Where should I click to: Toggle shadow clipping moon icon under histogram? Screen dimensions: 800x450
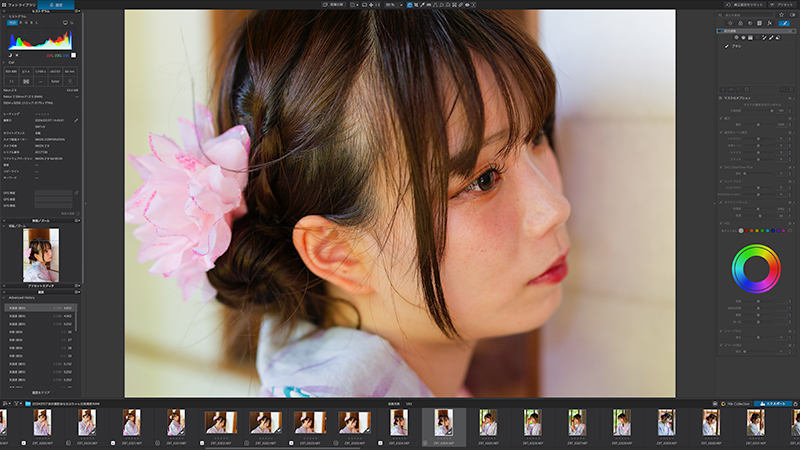point(10,55)
